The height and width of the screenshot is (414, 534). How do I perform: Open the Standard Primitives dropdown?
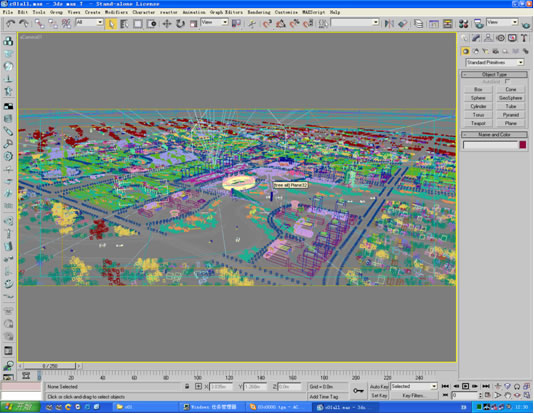pyautogui.click(x=494, y=62)
